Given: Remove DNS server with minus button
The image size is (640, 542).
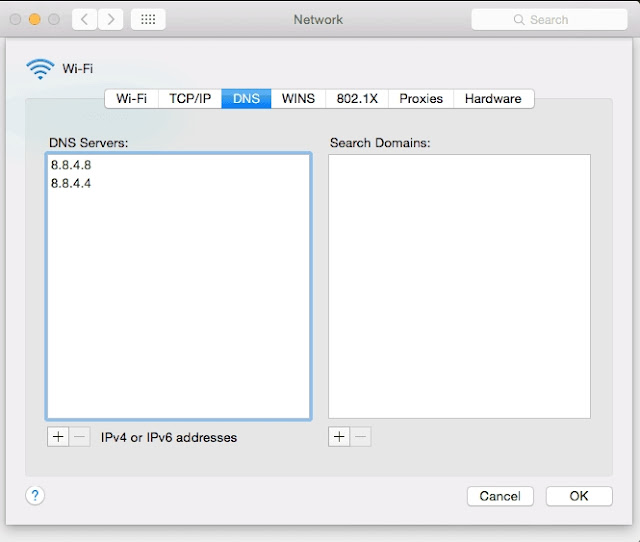Looking at the screenshot, I should 80,437.
